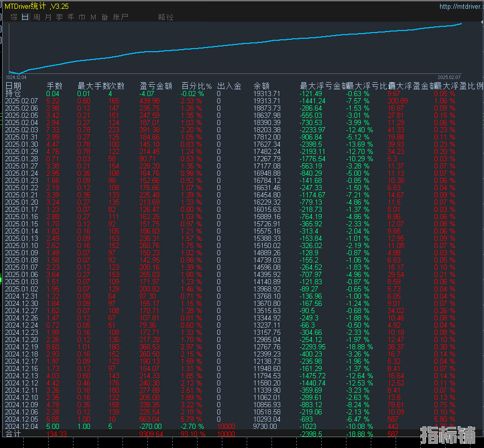Select the 2025.01.30 date row
Image resolution: width=484 pixels, height=448 pixels.
pyautogui.click(x=21, y=144)
